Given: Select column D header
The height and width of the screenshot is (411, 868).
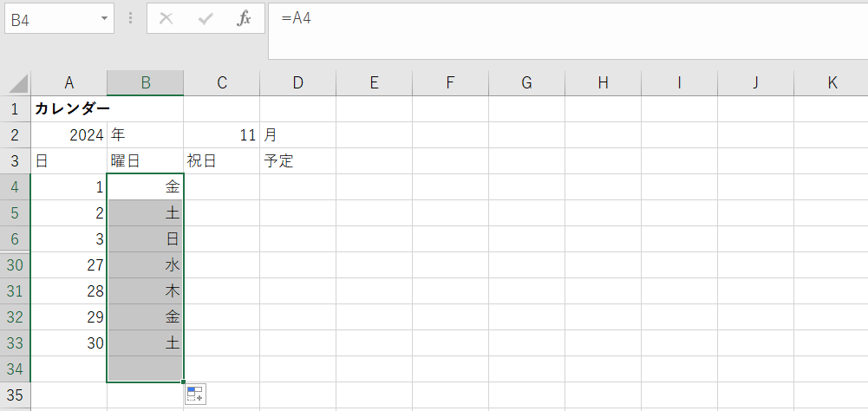Looking at the screenshot, I should [x=297, y=83].
